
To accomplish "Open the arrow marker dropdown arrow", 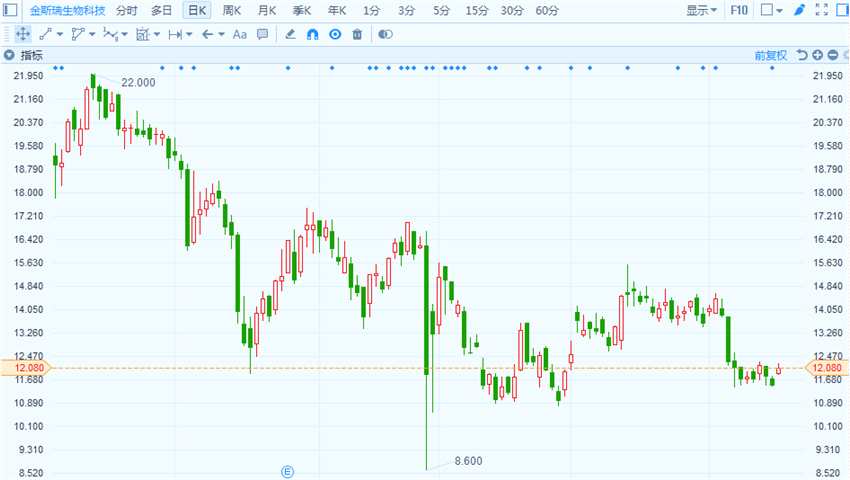I will [x=221, y=35].
